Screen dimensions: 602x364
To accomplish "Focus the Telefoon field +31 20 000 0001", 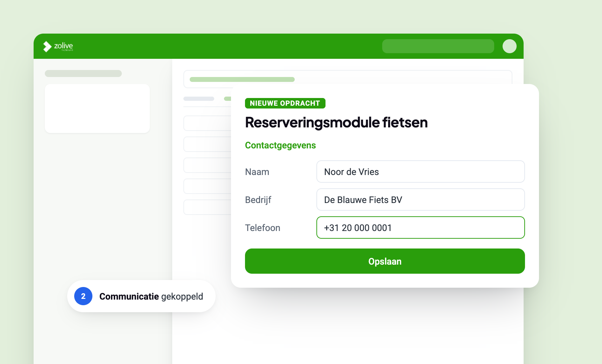I will [421, 227].
